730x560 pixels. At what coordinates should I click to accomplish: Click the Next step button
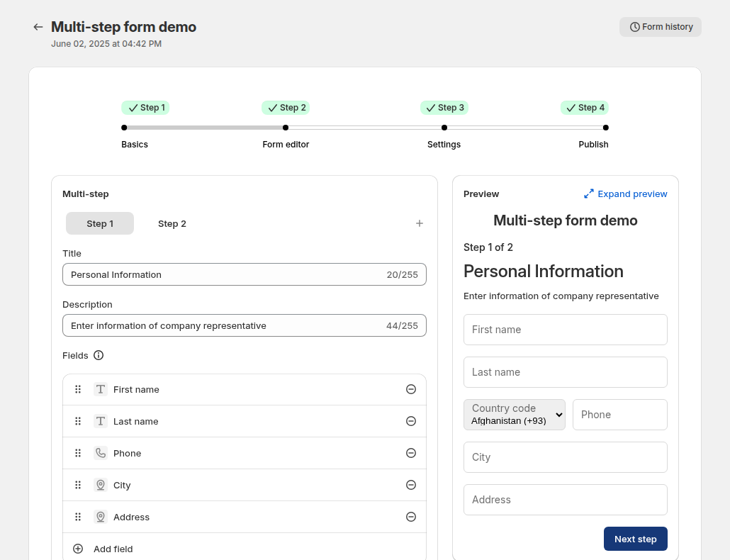(636, 539)
